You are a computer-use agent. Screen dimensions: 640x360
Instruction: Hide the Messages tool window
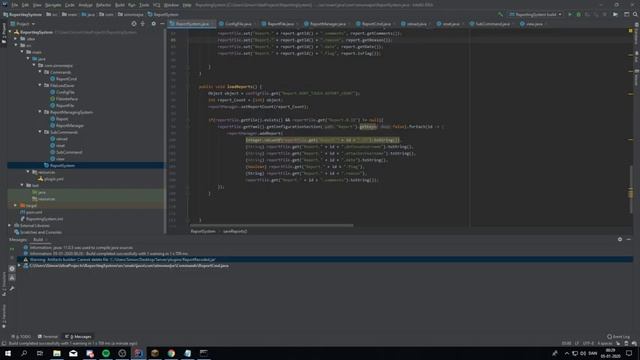pos(629,240)
